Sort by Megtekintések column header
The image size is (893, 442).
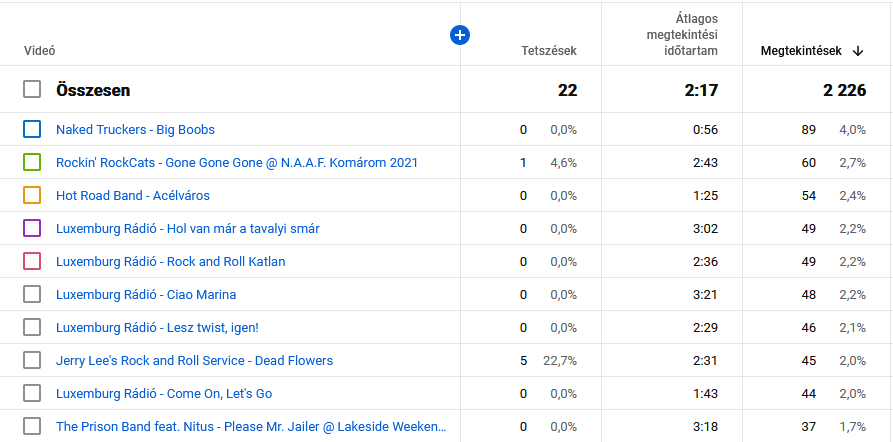click(800, 51)
